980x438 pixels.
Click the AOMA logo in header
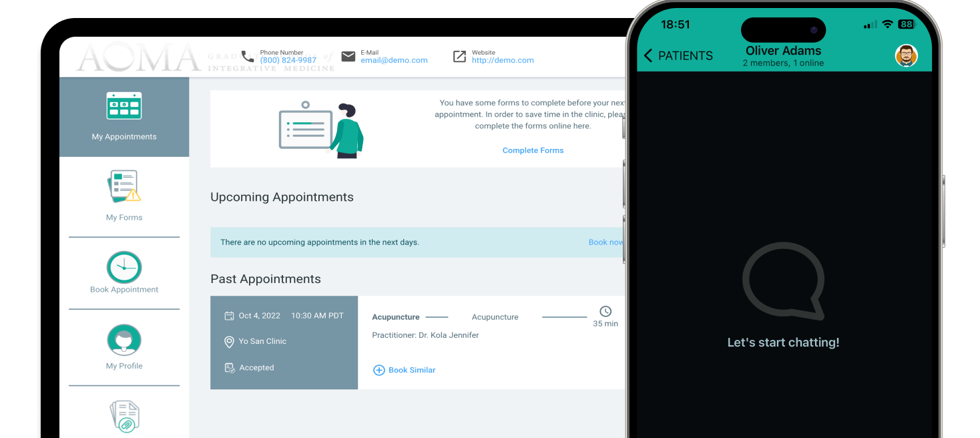[139, 58]
